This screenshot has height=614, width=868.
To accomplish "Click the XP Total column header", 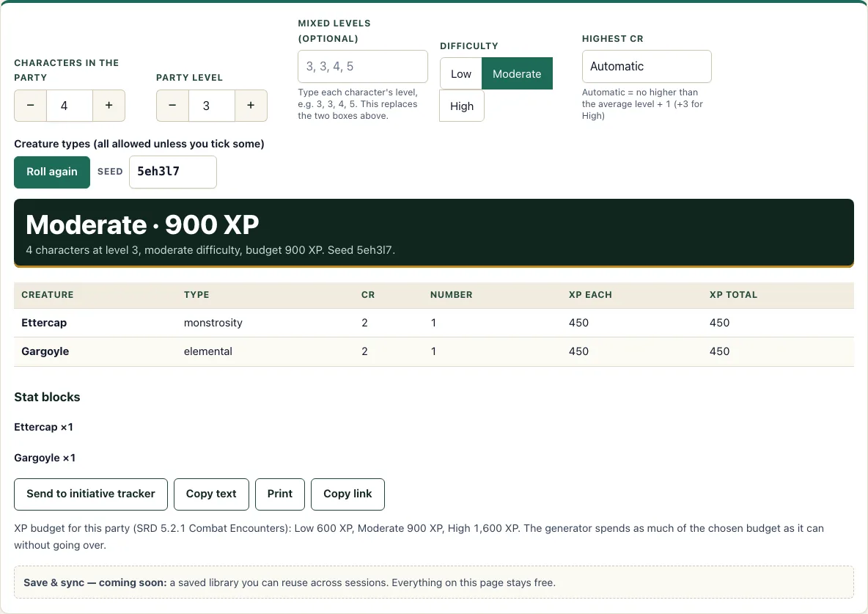I will (x=733, y=295).
